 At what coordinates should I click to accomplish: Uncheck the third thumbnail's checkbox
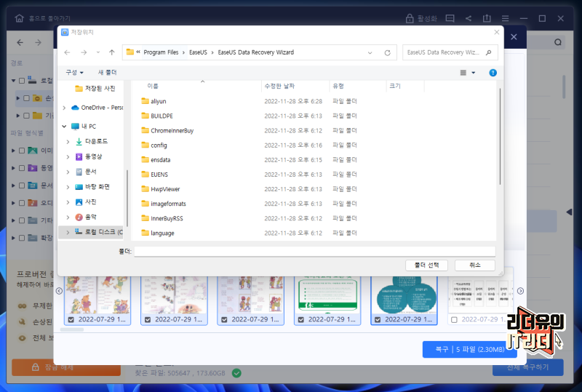(224, 319)
